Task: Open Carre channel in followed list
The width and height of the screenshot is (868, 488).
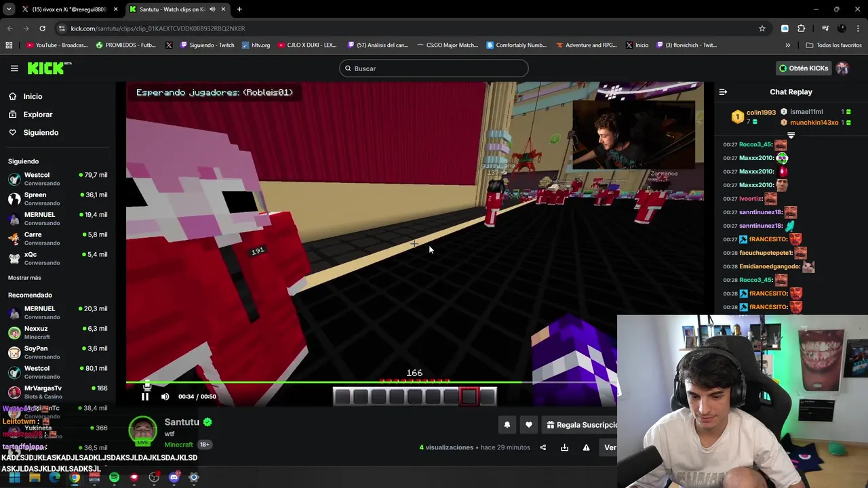Action: click(58, 239)
